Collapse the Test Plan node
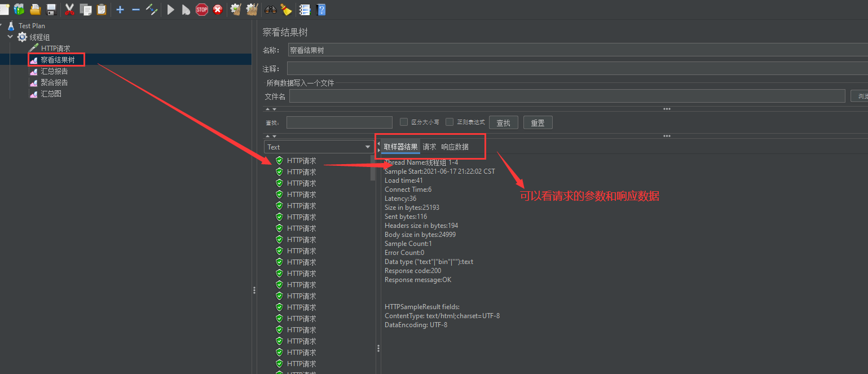The image size is (868, 374). (x=3, y=25)
